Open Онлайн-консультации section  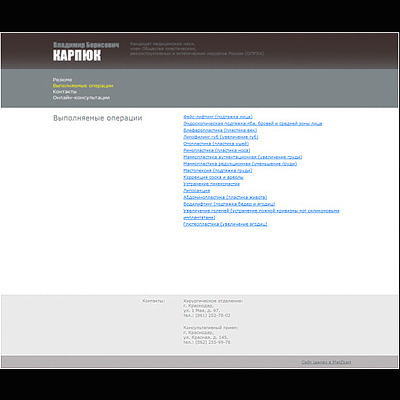click(x=81, y=98)
